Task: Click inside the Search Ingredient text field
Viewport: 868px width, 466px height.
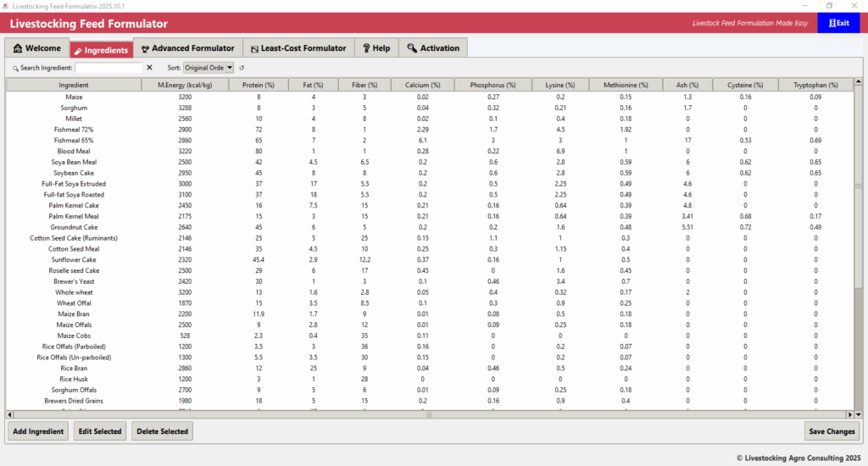Action: tap(108, 67)
